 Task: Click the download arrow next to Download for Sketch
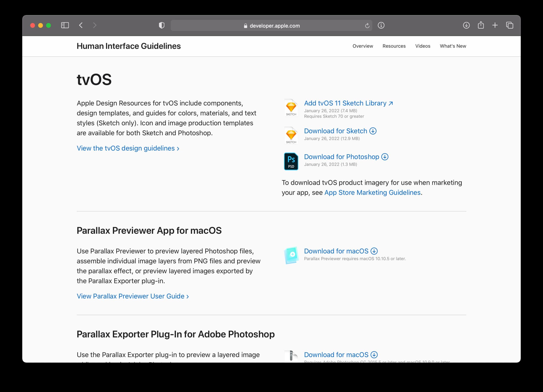tap(373, 131)
